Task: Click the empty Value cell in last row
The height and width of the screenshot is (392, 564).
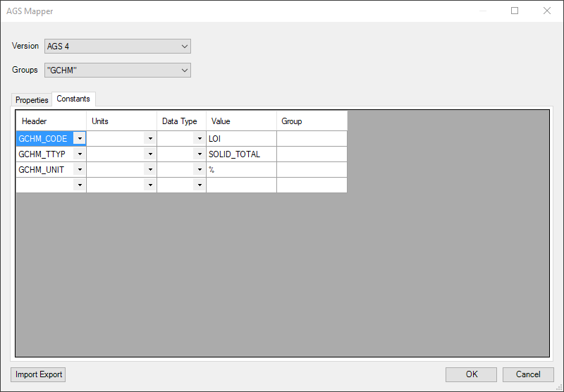Action: [241, 185]
